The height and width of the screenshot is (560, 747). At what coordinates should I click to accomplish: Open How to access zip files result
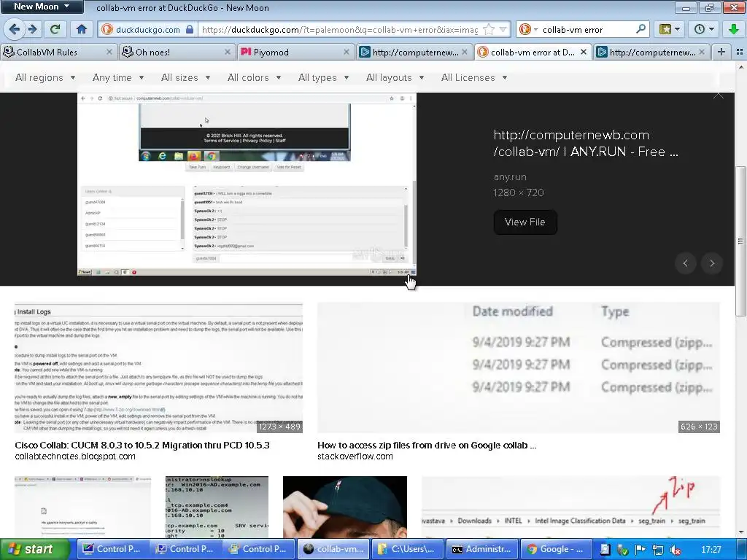point(426,446)
